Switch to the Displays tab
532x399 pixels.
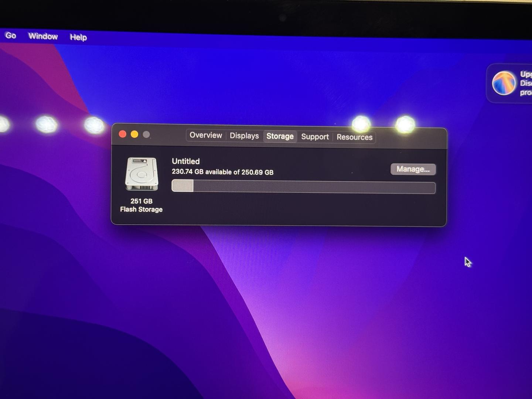click(244, 136)
